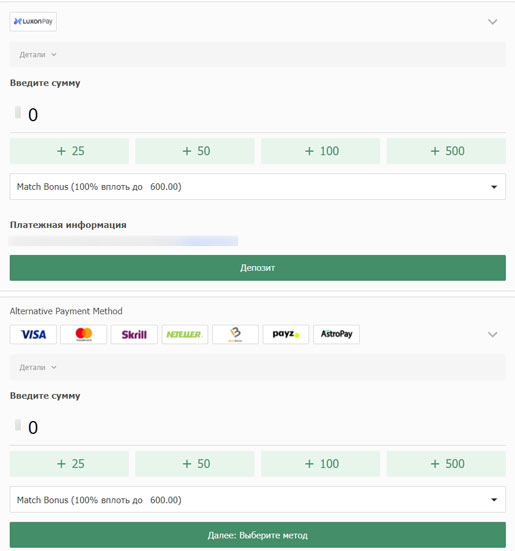Select the AstroPay payment icon

point(336,334)
